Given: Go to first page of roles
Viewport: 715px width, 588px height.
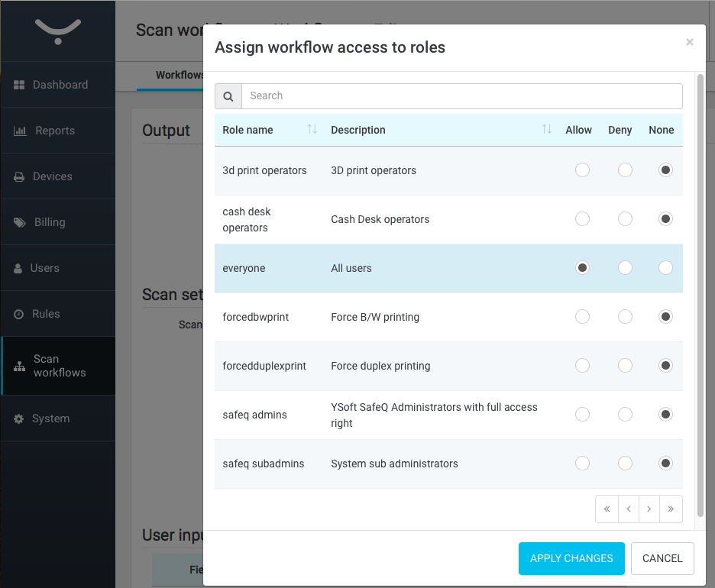Looking at the screenshot, I should tap(607, 509).
